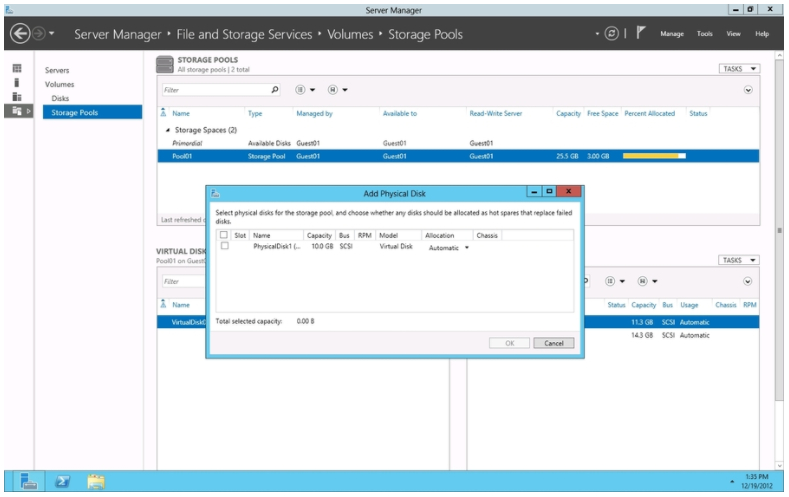789x497 pixels.
Task: Open the navigation history dropdown arrow
Action: coord(51,34)
